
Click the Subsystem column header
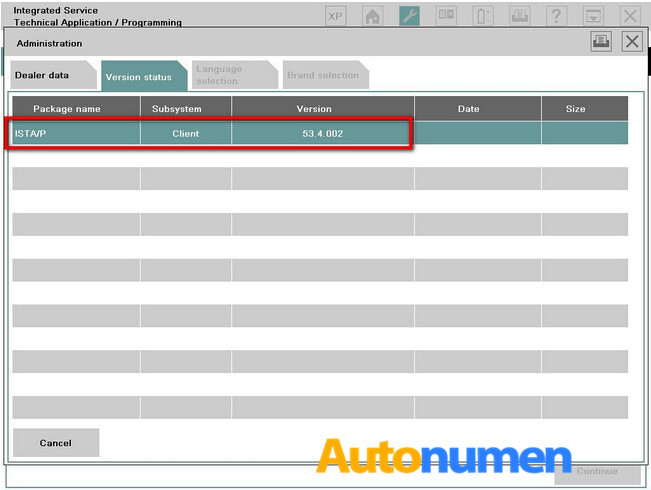(x=186, y=109)
